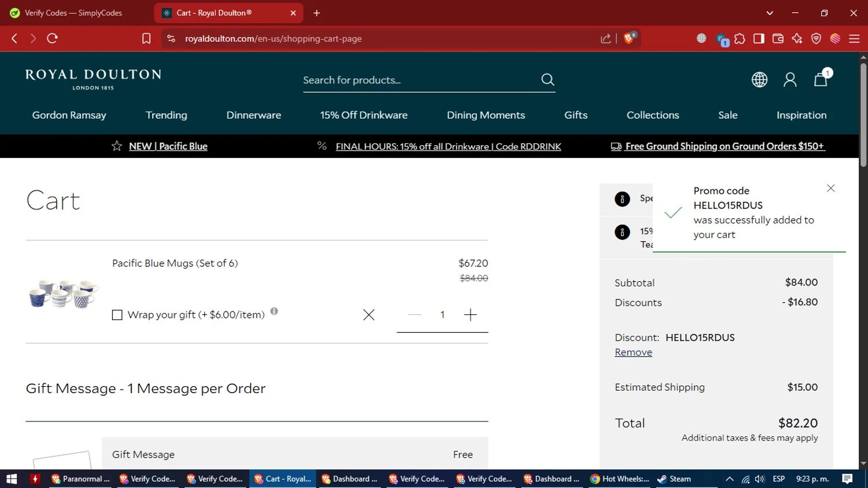Click the gift wrap info icon
Viewport: 868px width, 488px height.
tap(274, 311)
